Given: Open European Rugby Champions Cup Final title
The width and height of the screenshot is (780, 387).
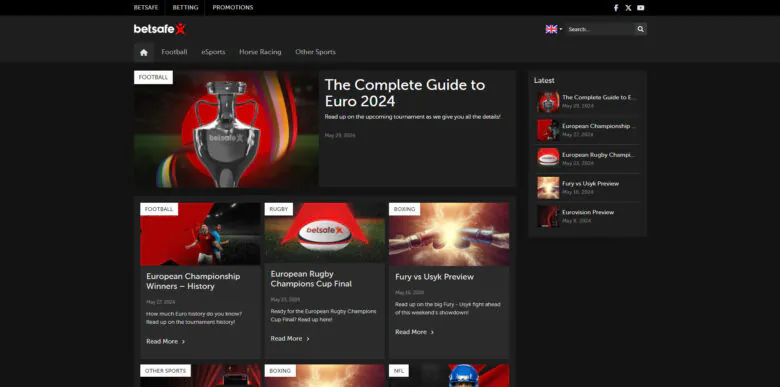Looking at the screenshot, I should 311,279.
